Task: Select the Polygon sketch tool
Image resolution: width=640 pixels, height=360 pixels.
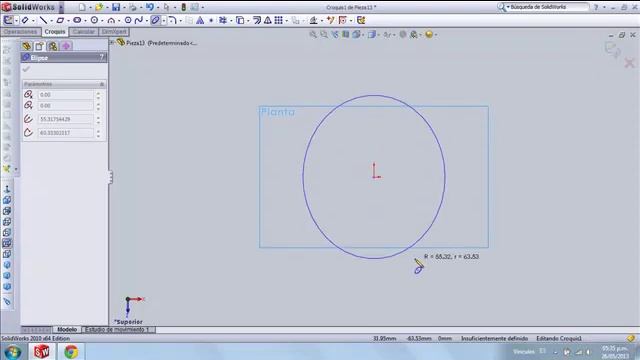Action: (128, 20)
